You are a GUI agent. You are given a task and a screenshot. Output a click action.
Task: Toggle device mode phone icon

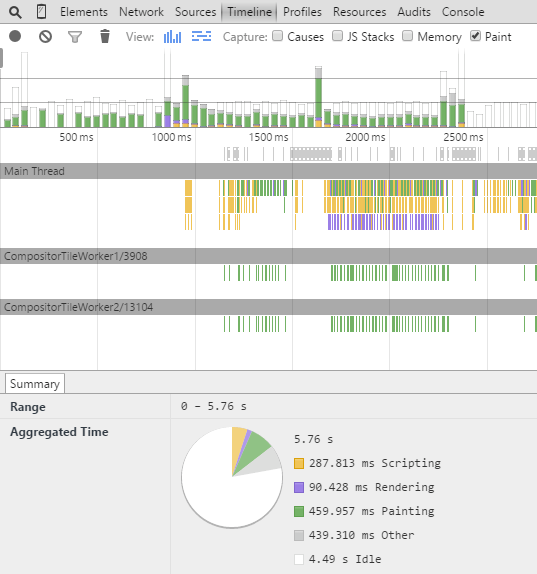coord(42,12)
